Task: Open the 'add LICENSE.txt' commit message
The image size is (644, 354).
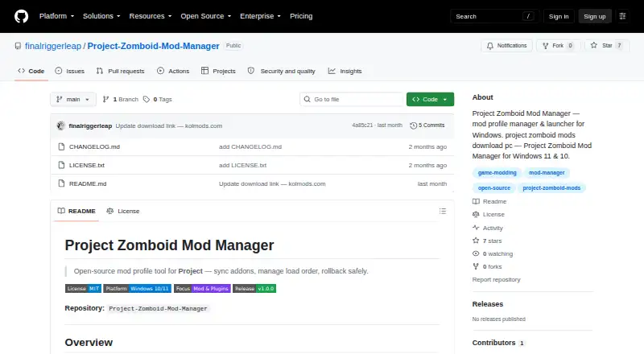Action: [x=243, y=165]
